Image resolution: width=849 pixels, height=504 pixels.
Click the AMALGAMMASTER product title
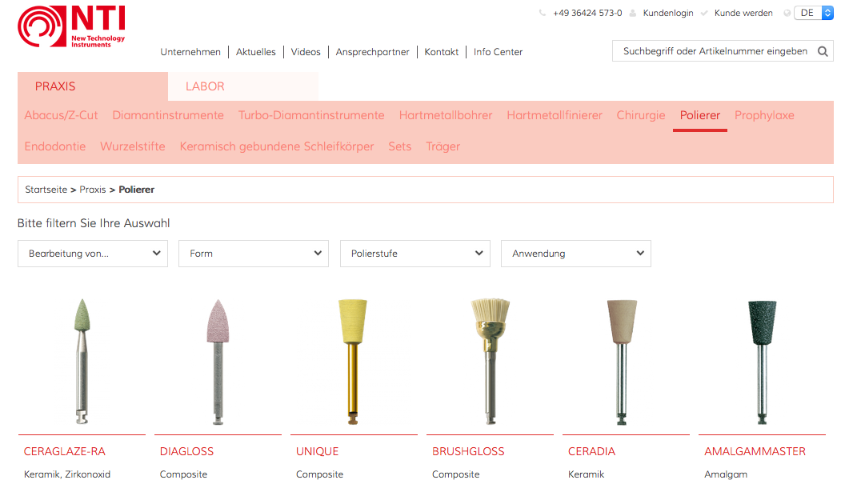(x=755, y=451)
